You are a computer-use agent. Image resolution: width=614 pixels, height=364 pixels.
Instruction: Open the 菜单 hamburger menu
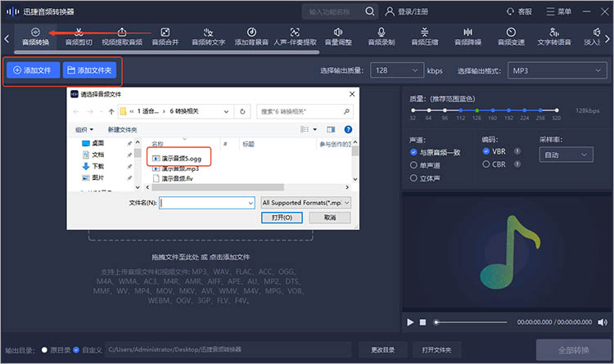tap(559, 11)
